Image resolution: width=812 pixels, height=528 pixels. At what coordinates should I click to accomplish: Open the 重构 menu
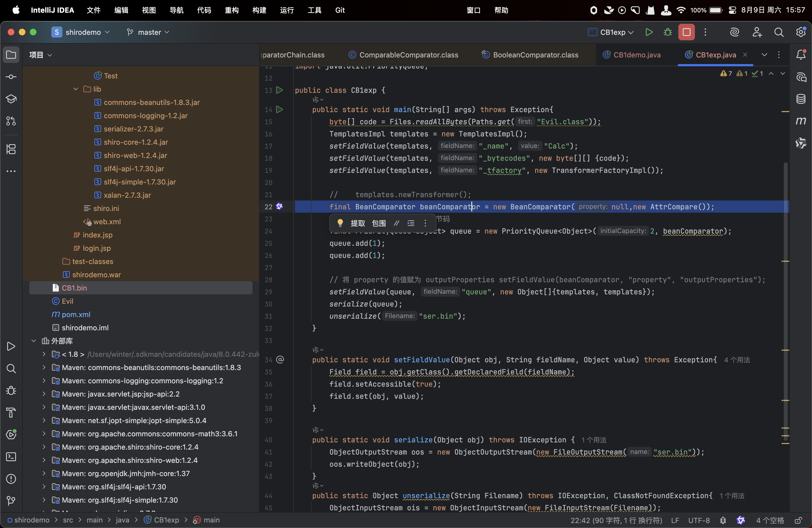[232, 10]
